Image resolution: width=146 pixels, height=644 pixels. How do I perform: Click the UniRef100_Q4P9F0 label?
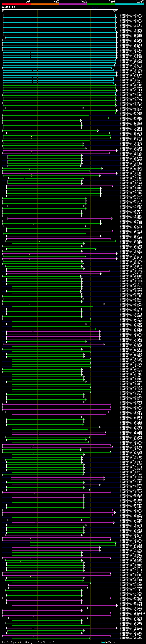point(131,522)
